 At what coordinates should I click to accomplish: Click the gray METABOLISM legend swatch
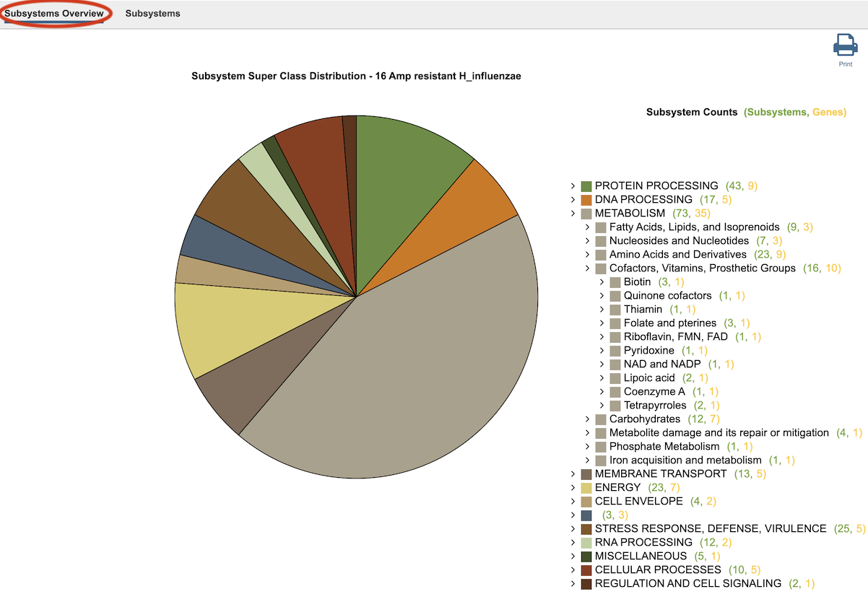pyautogui.click(x=586, y=214)
